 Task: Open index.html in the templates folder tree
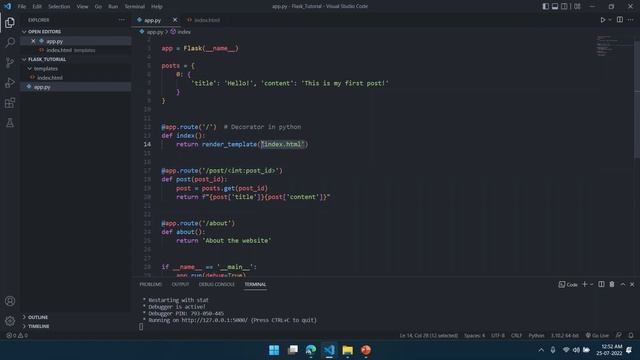[x=50, y=78]
